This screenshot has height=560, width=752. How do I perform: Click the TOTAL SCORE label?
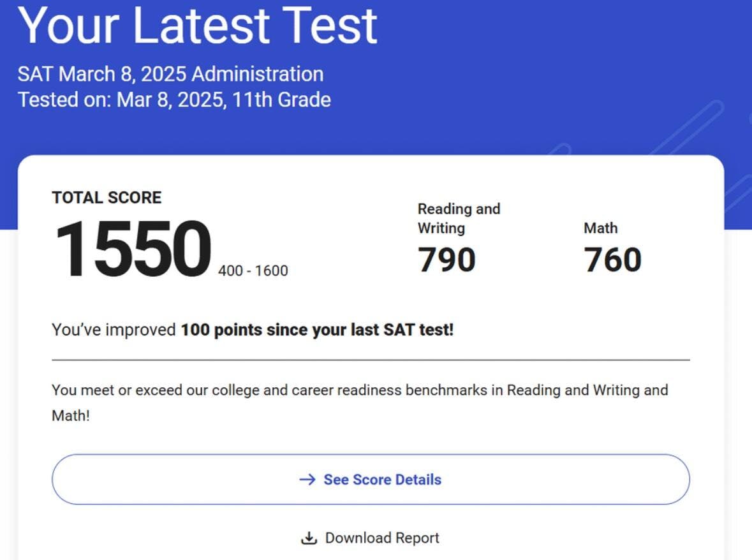[x=107, y=198]
